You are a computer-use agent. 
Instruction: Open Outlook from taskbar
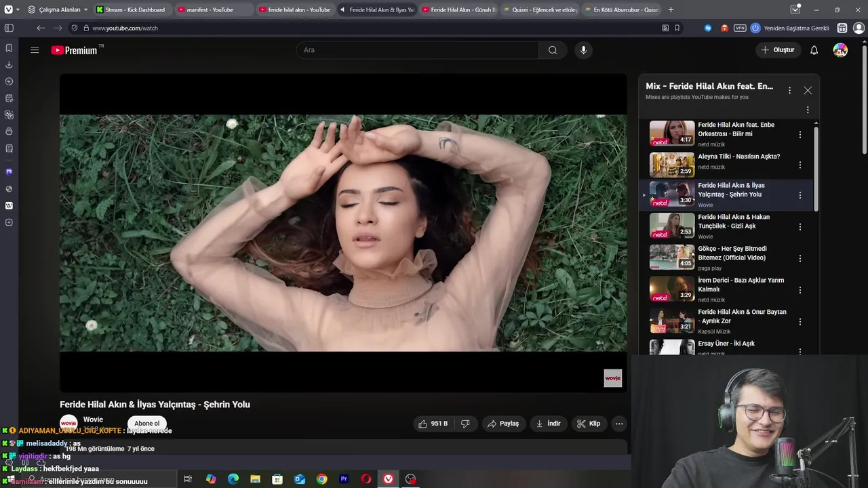300,479
